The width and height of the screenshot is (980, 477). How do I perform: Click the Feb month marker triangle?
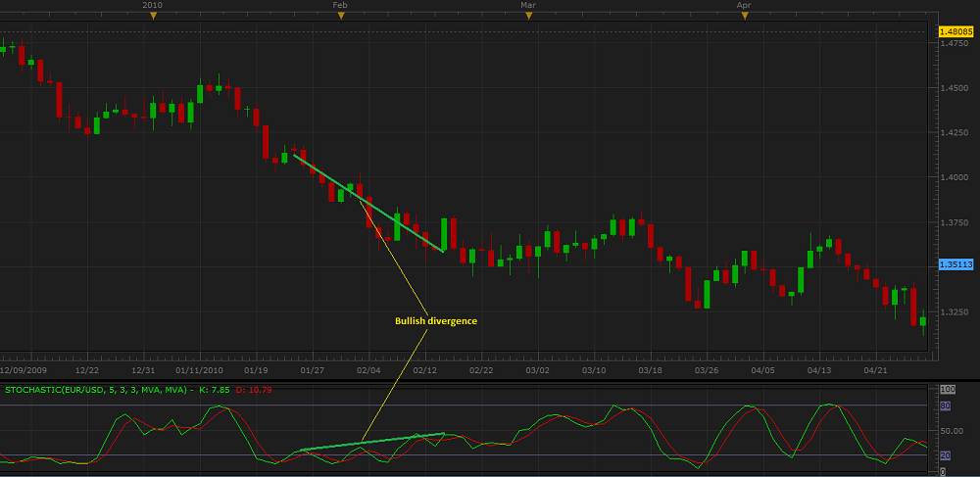pyautogui.click(x=341, y=17)
